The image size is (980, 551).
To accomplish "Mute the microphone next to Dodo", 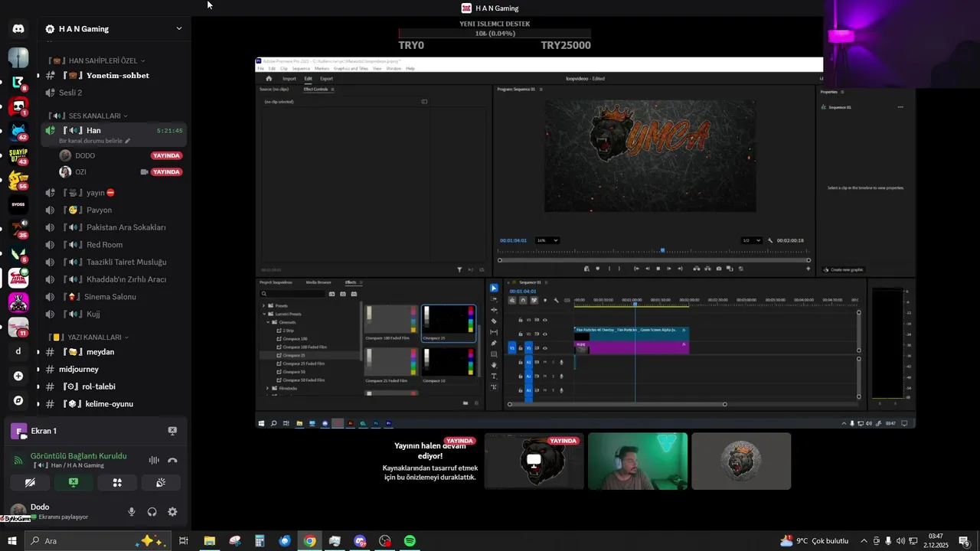I will tap(132, 512).
